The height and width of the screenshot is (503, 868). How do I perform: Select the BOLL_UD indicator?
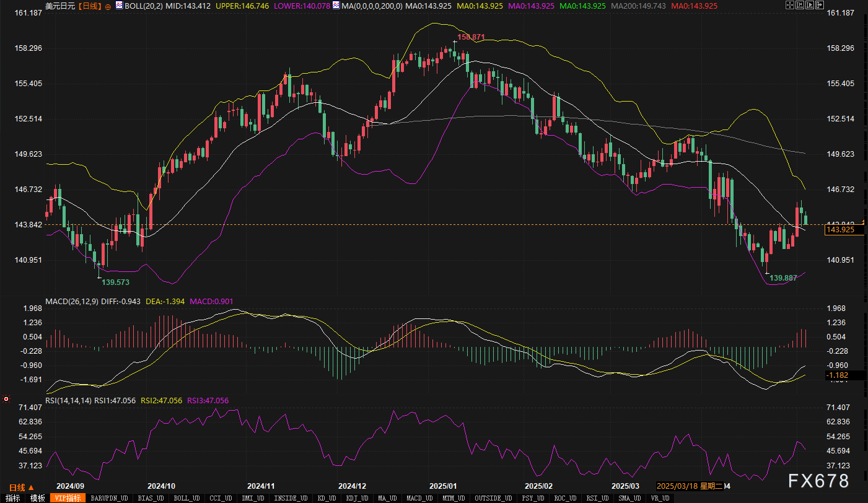[186, 498]
